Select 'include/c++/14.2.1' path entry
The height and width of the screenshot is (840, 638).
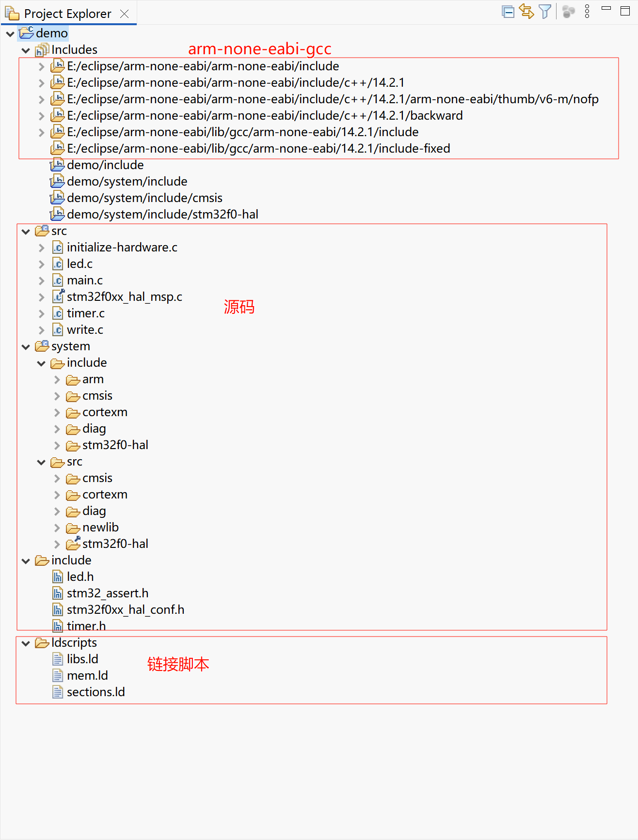click(x=236, y=82)
